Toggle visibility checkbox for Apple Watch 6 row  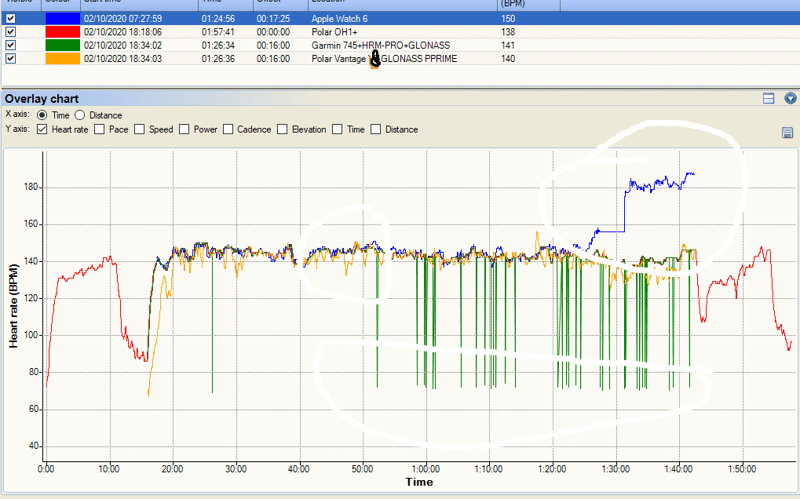click(x=10, y=18)
